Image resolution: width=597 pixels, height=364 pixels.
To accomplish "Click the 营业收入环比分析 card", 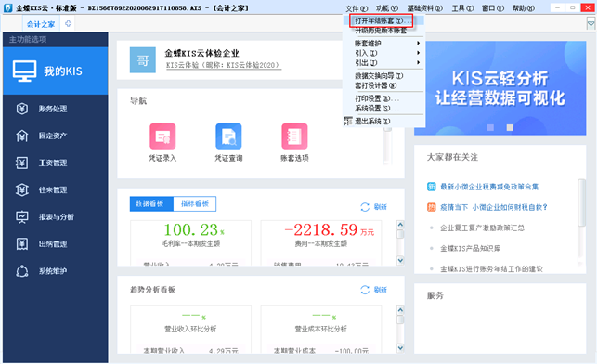I will click(x=190, y=330).
